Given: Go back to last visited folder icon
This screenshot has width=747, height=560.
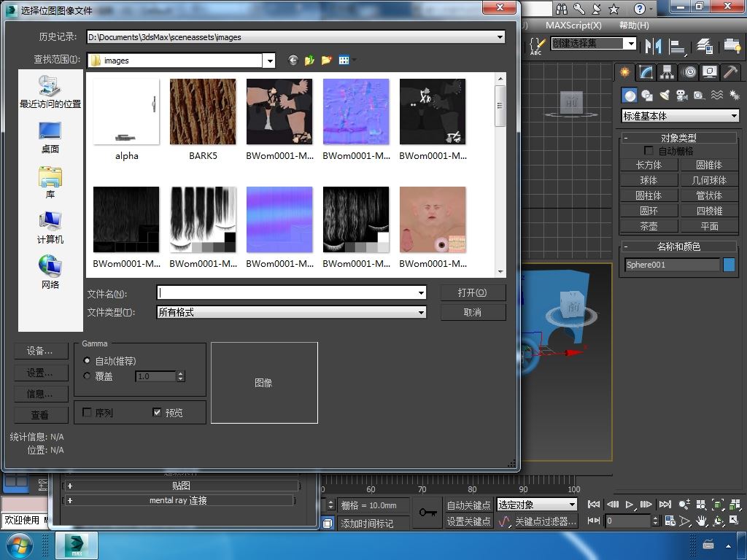Looking at the screenshot, I should tap(293, 60).
